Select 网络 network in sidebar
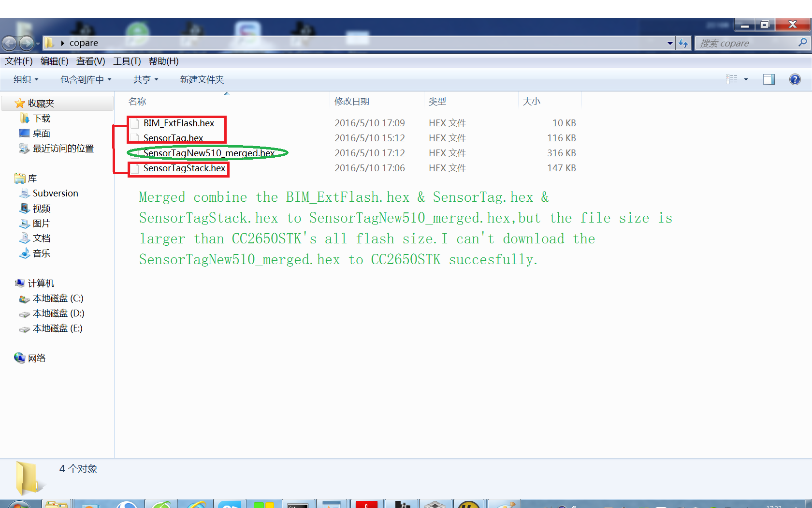 click(x=37, y=358)
